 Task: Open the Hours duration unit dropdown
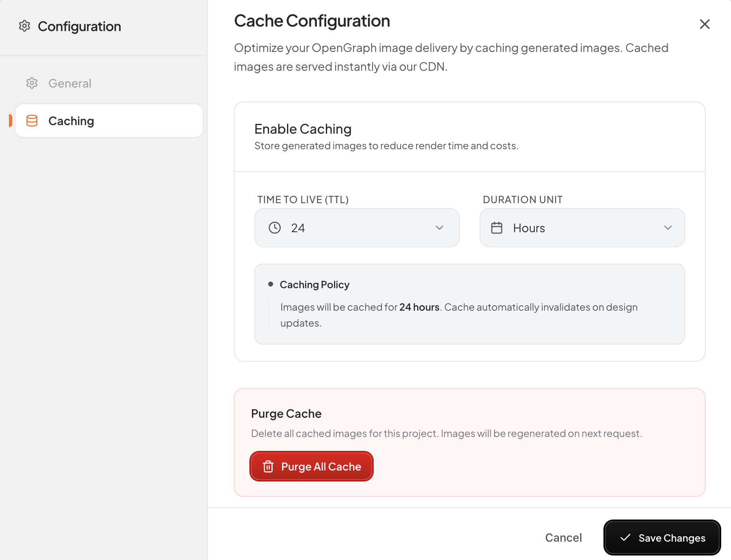[582, 228]
